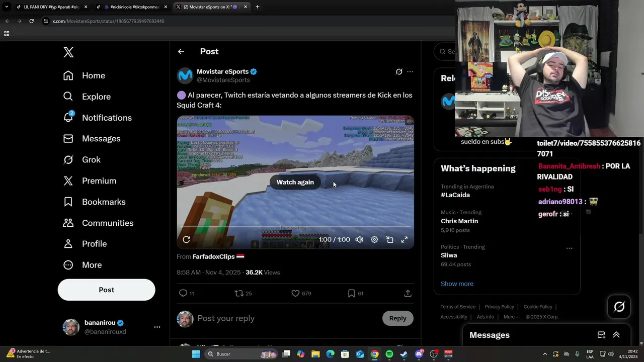Go to Profile in the sidebar
The width and height of the screenshot is (644, 362).
point(86,244)
